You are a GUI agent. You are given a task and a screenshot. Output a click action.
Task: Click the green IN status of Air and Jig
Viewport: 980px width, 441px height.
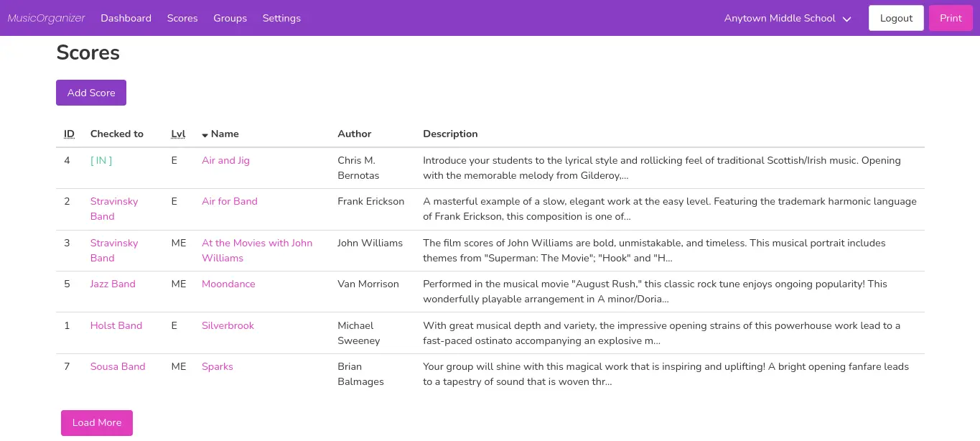tap(101, 160)
